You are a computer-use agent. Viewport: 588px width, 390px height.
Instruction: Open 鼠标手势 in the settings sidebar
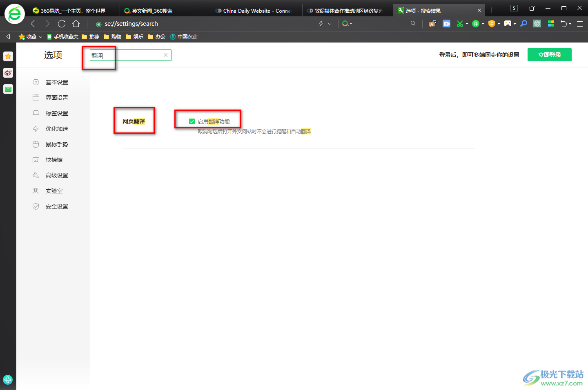click(57, 144)
